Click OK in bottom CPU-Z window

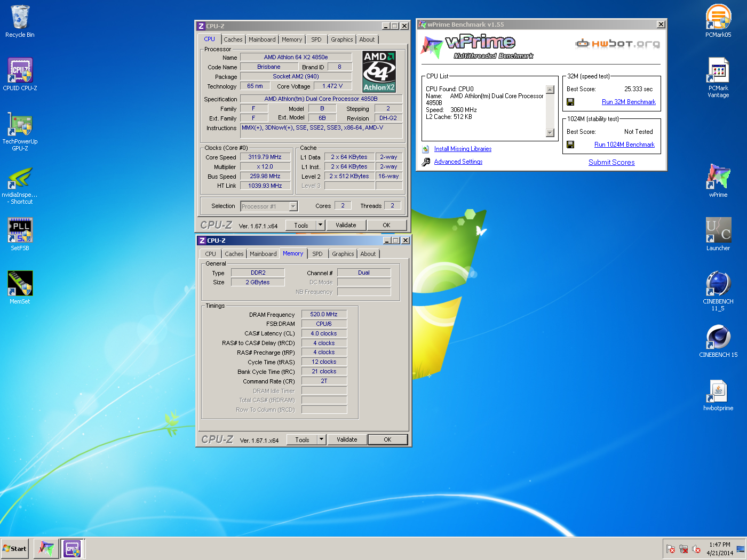click(388, 439)
